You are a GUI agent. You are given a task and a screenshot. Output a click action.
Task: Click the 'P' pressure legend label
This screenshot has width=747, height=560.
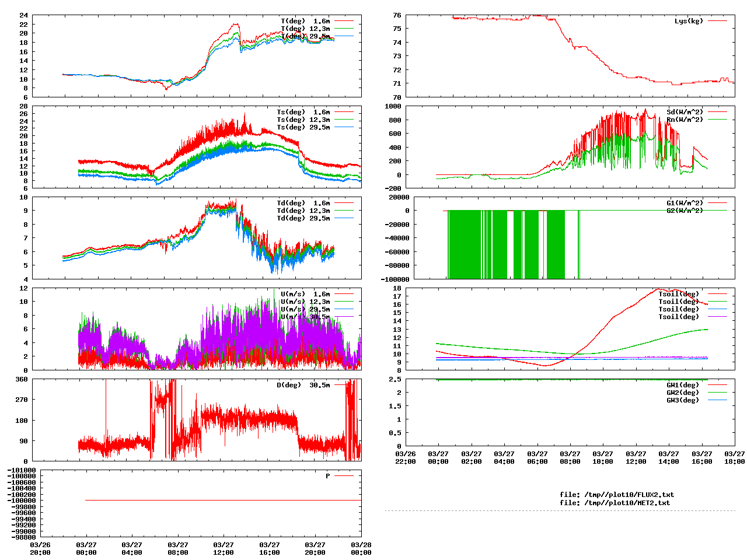pyautogui.click(x=328, y=476)
